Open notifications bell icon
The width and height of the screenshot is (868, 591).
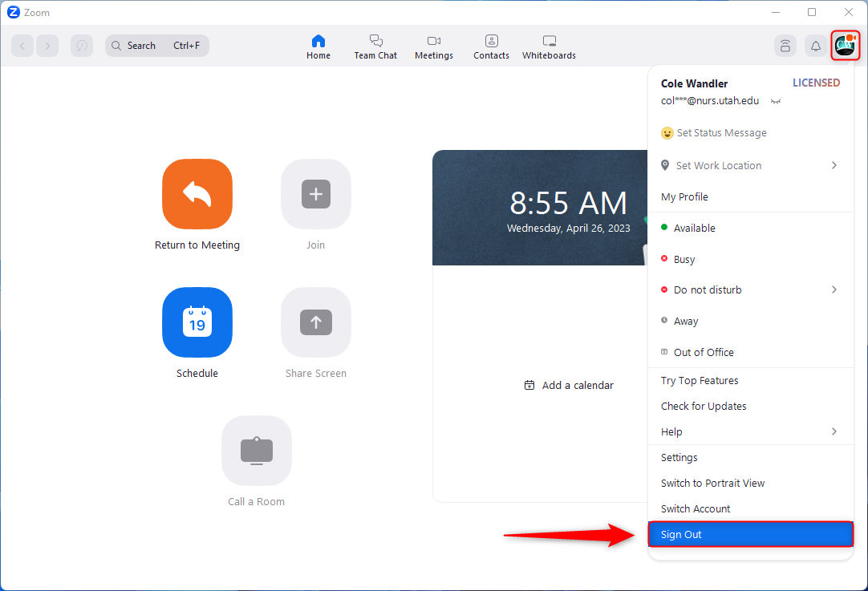(816, 47)
